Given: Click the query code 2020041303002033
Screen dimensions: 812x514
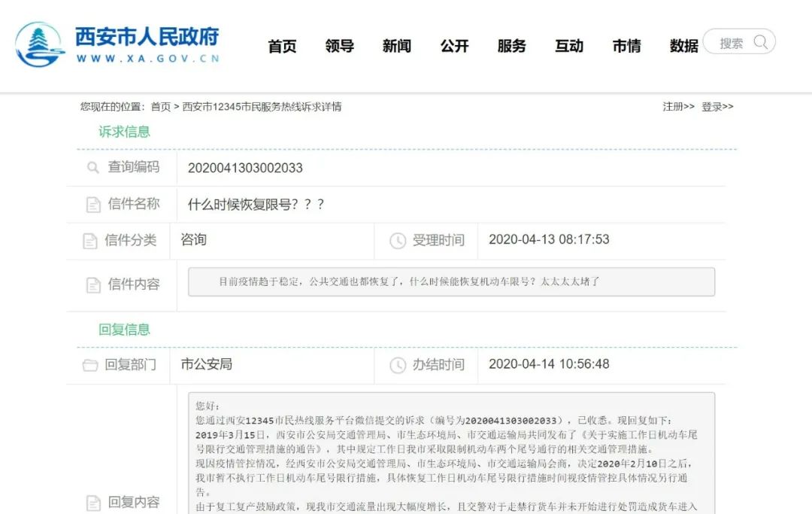Looking at the screenshot, I should tap(245, 168).
